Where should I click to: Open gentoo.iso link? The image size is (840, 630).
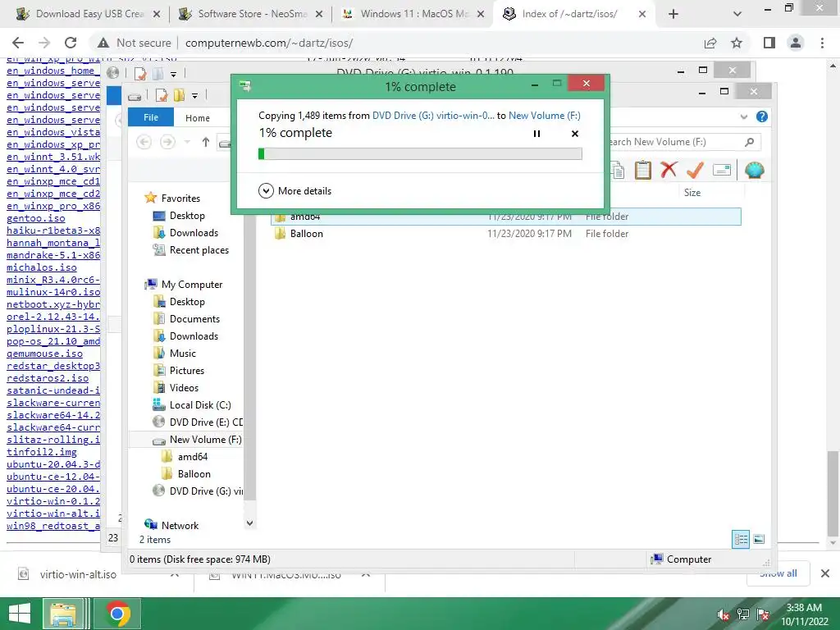tap(36, 218)
